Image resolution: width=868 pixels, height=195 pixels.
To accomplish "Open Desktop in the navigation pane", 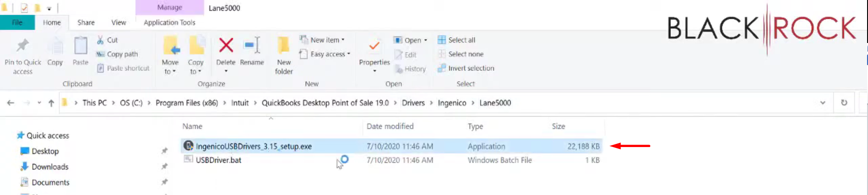I will point(40,151).
